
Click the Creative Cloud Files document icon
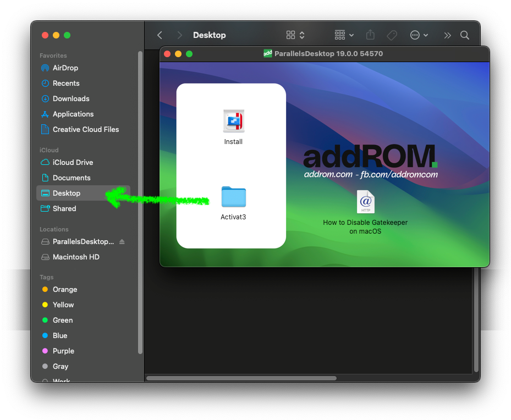coord(45,129)
